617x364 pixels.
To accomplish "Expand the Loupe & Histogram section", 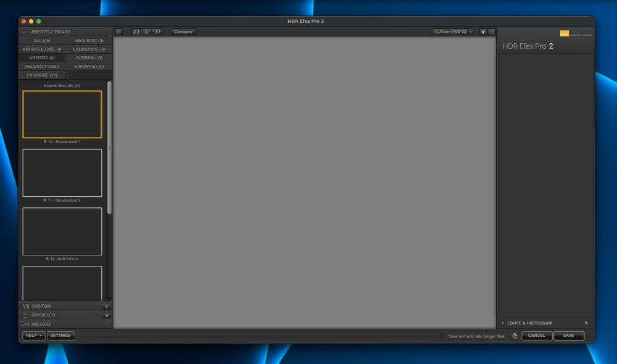I will coord(503,323).
